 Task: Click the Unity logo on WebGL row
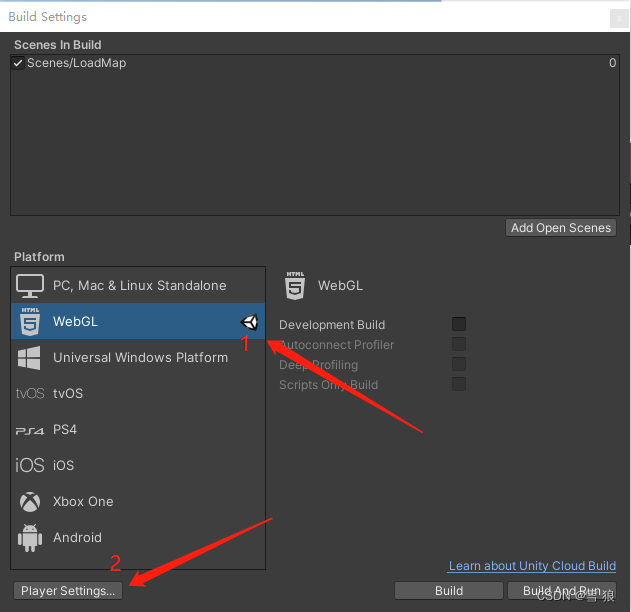[x=250, y=322]
